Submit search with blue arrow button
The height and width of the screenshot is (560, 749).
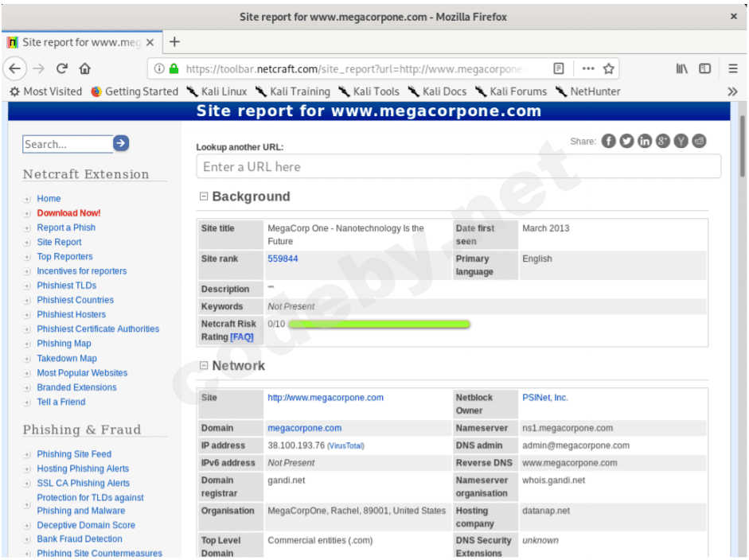point(121,142)
